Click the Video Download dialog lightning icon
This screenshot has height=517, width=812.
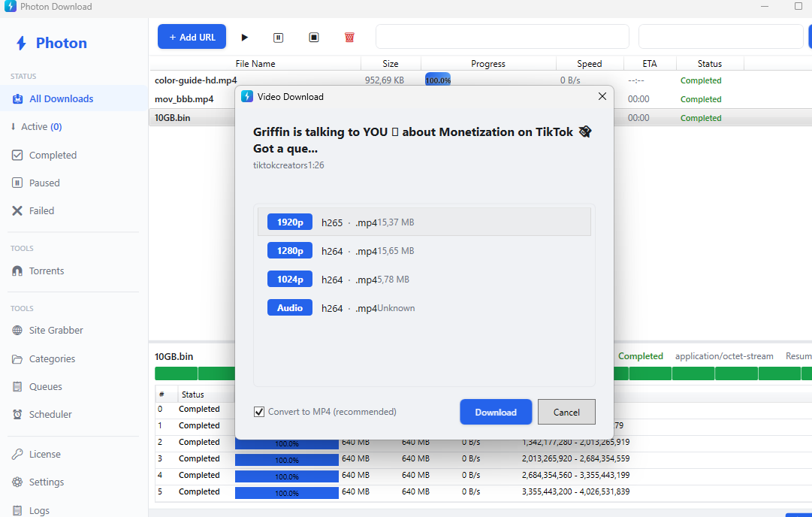pyautogui.click(x=247, y=96)
